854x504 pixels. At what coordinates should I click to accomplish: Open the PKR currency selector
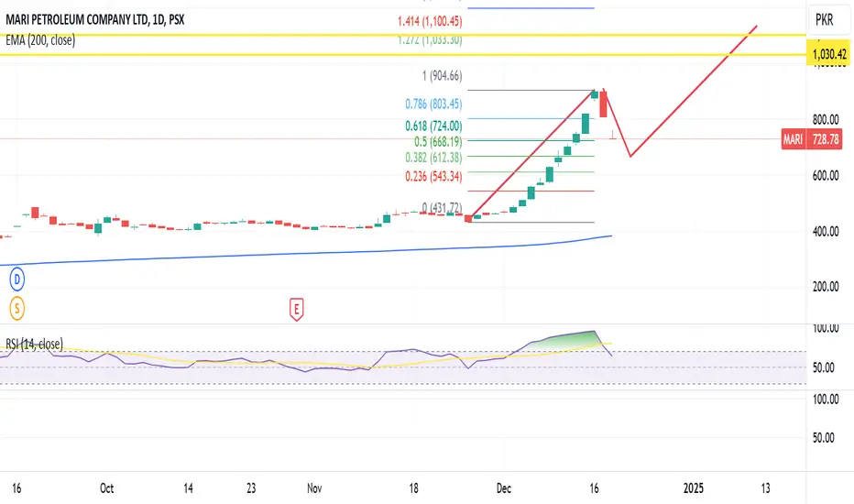(824, 20)
